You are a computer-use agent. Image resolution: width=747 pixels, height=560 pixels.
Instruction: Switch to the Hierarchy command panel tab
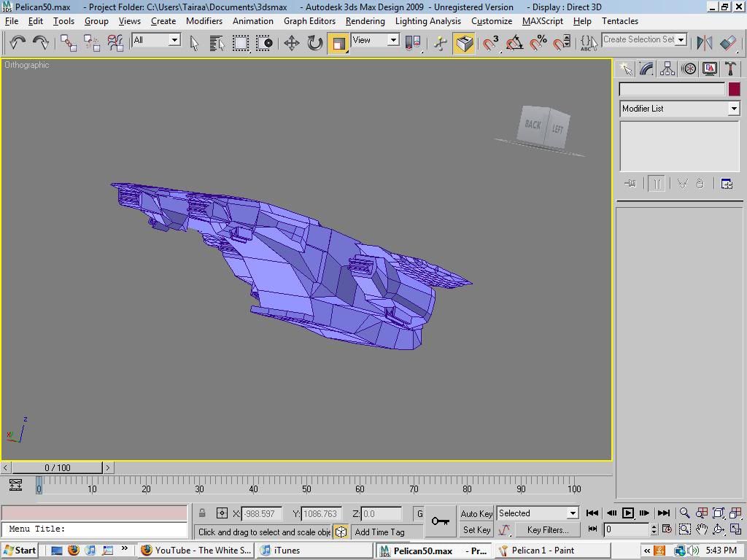coord(667,69)
